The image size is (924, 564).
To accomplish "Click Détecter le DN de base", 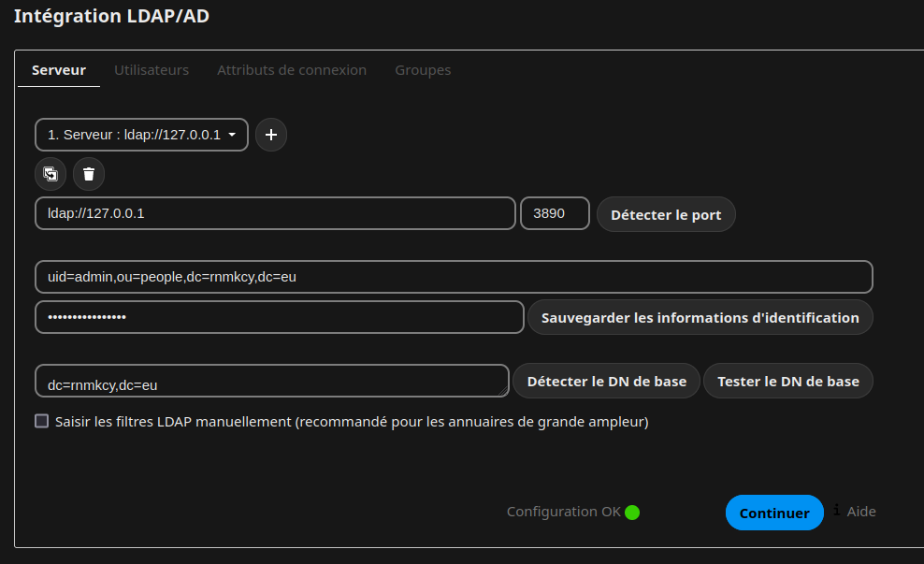I will (x=606, y=381).
